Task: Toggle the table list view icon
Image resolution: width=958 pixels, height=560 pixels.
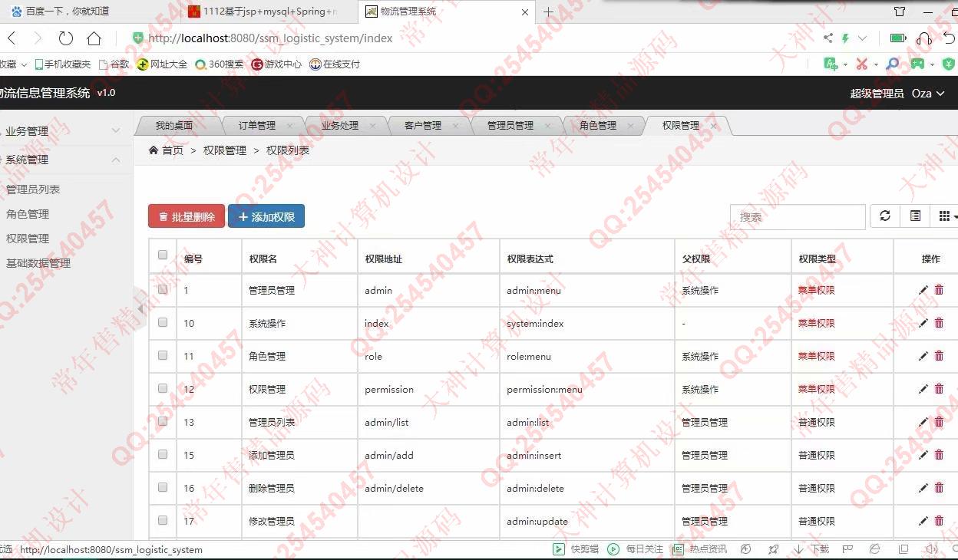Action: tap(915, 216)
